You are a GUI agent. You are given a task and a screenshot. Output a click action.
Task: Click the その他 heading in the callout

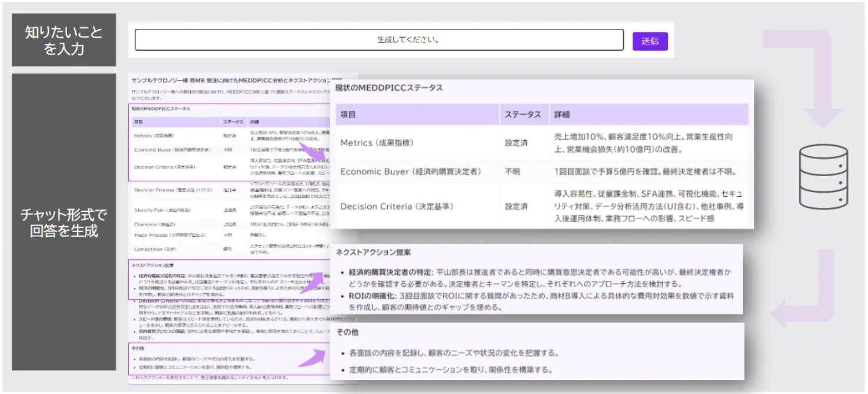coord(347,332)
